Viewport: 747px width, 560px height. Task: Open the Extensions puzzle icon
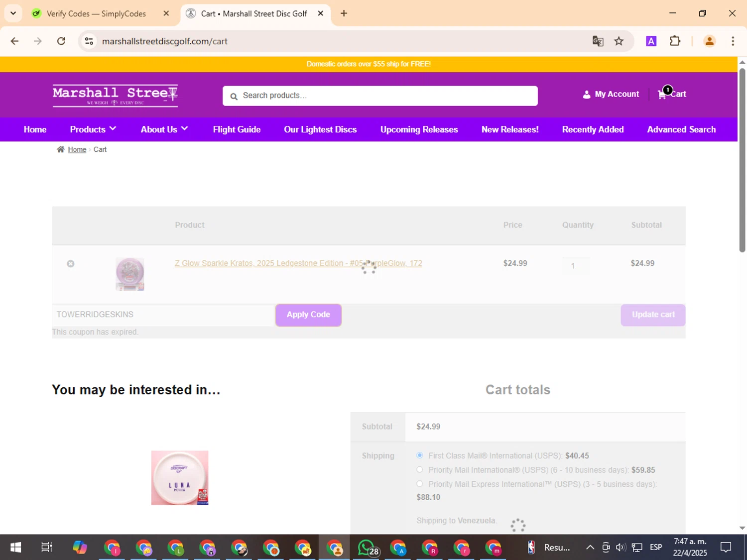(675, 41)
